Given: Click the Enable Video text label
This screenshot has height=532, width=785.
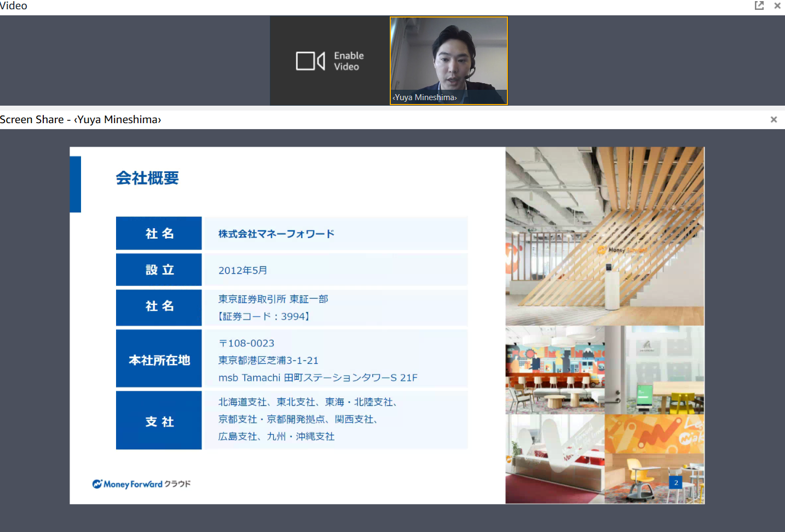Looking at the screenshot, I should coord(349,61).
